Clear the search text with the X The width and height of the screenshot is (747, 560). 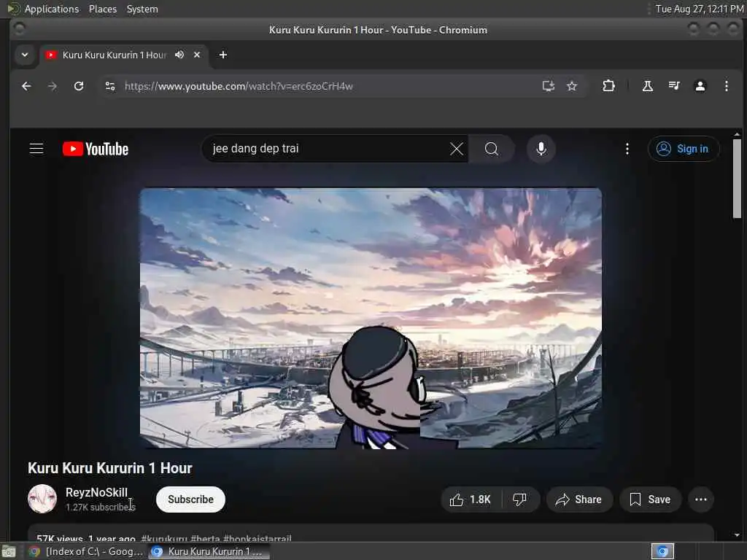tap(457, 149)
